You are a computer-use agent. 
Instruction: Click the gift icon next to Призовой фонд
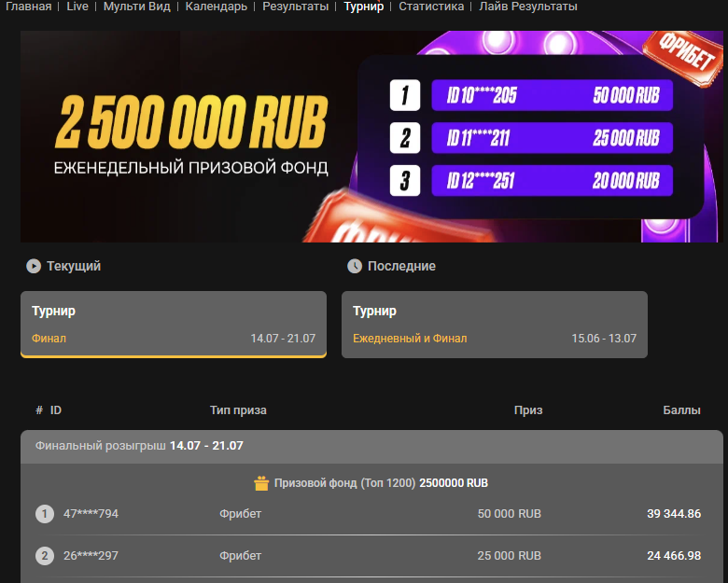261,483
